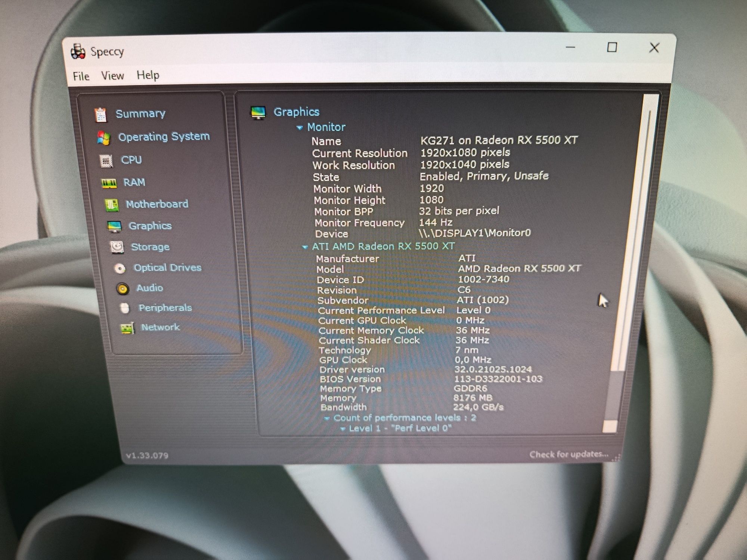This screenshot has height=560, width=747.
Task: Click the version v1.33.079 label
Action: [x=147, y=455]
